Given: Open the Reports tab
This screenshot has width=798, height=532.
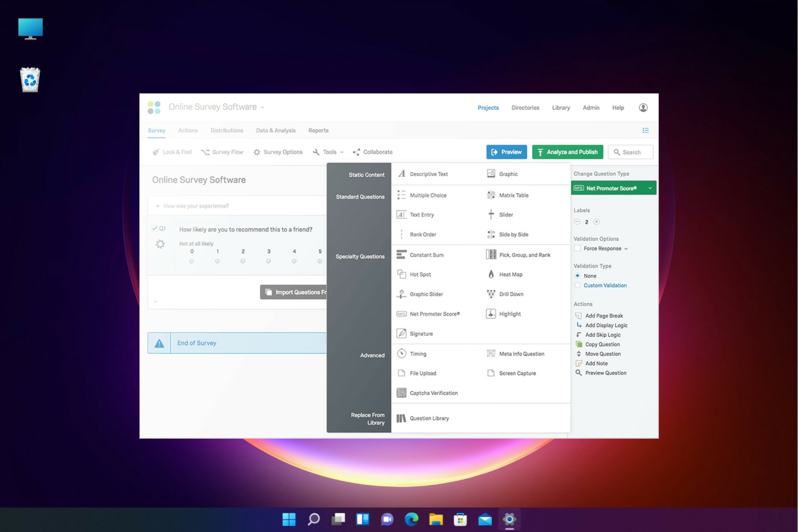Looking at the screenshot, I should 318,131.
